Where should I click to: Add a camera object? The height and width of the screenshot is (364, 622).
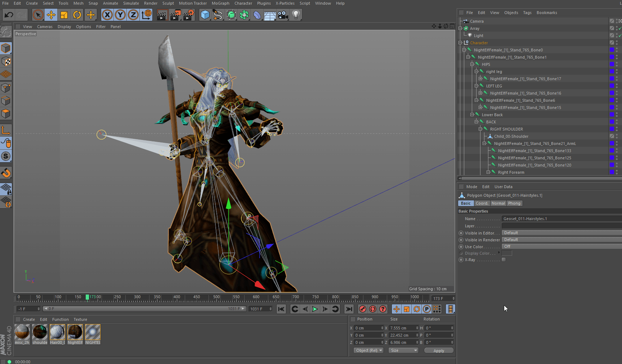(x=283, y=15)
